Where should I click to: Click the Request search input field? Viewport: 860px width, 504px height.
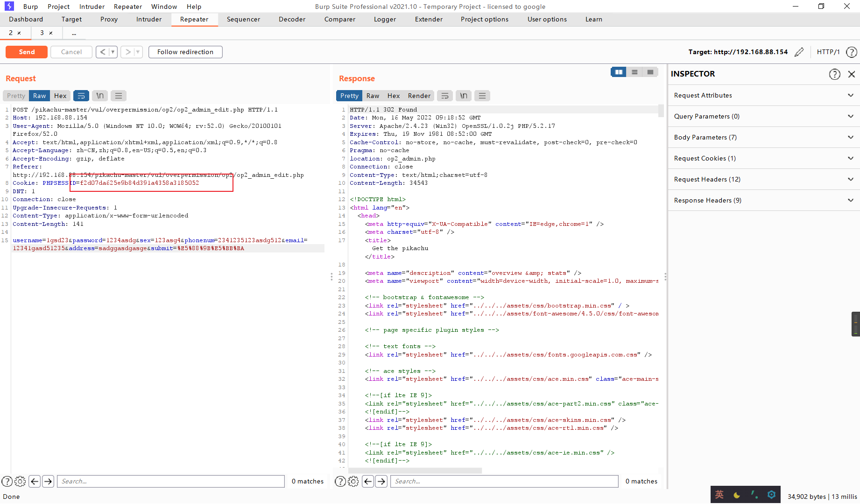(x=170, y=481)
